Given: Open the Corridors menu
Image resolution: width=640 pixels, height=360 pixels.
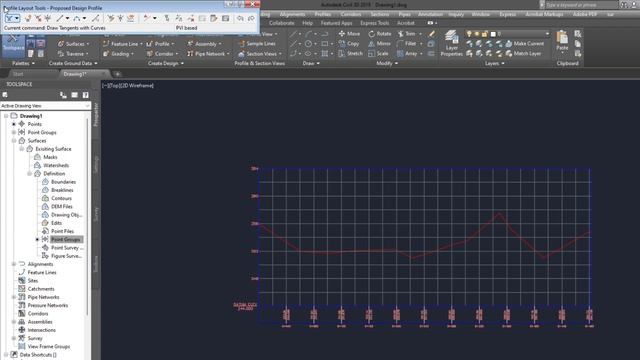Looking at the screenshot, I should [x=351, y=14].
